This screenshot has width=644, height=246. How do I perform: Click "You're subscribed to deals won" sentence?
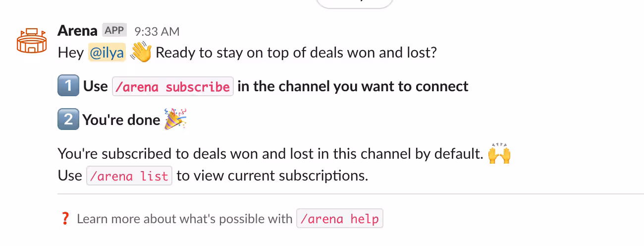click(x=270, y=154)
